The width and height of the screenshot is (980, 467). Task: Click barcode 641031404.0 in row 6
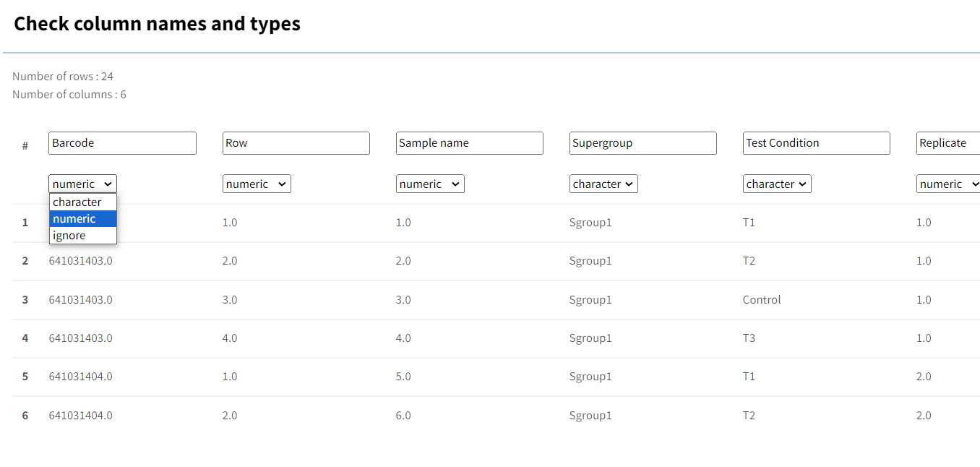[81, 416]
